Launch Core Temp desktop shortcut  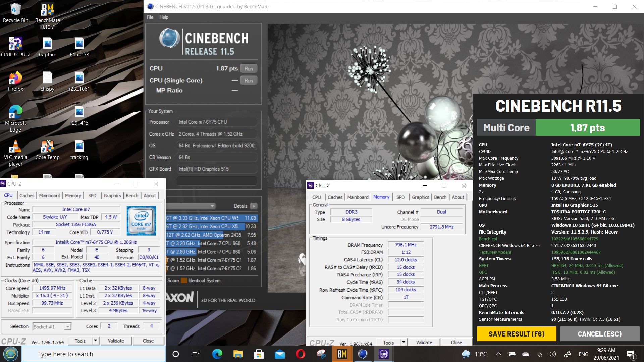47,150
